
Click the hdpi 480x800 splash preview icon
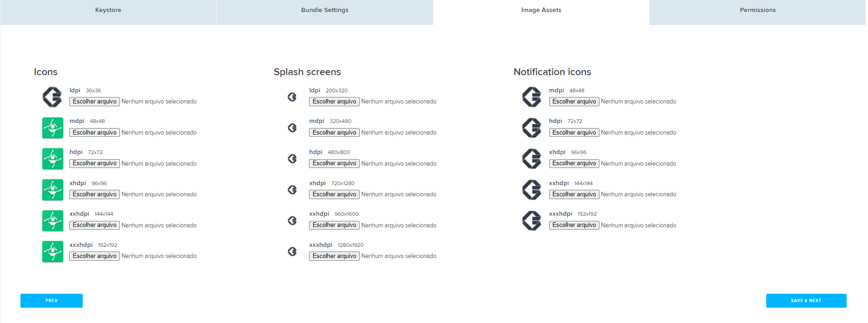292,159
